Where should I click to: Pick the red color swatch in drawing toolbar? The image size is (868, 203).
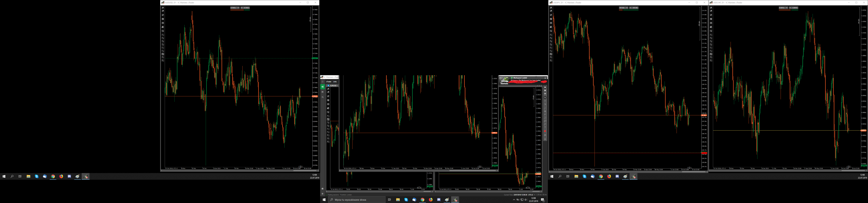click(x=545, y=131)
